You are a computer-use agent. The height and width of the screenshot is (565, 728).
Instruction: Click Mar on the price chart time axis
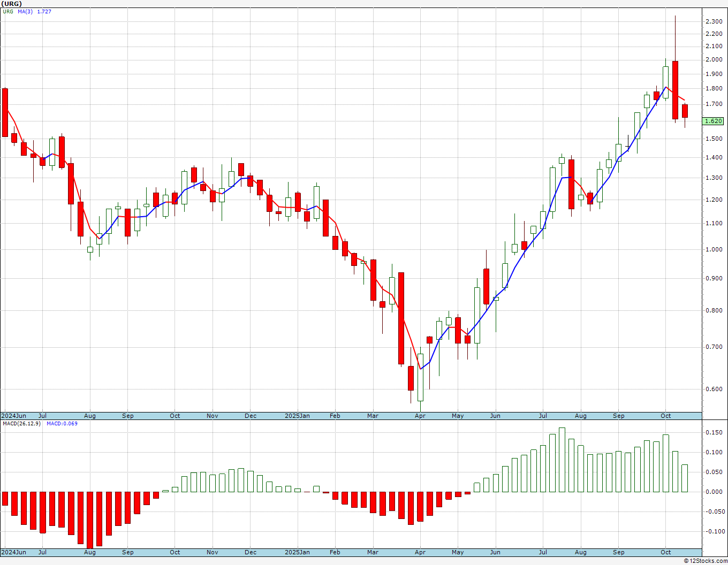(x=373, y=416)
